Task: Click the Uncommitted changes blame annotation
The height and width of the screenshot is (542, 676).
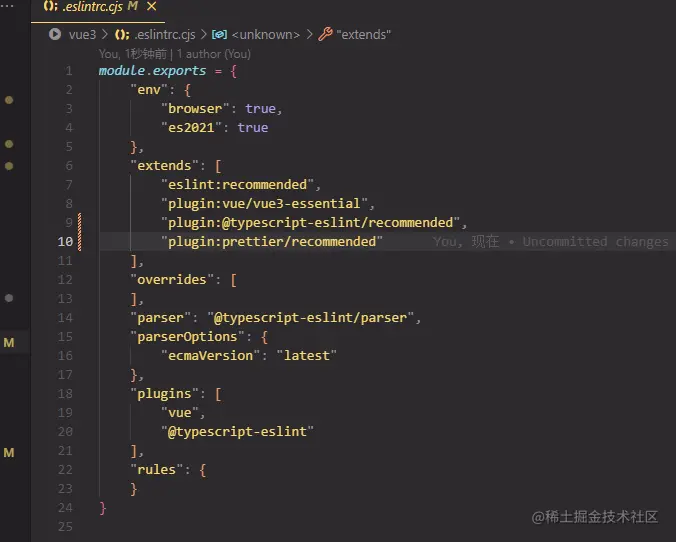Action: point(551,242)
